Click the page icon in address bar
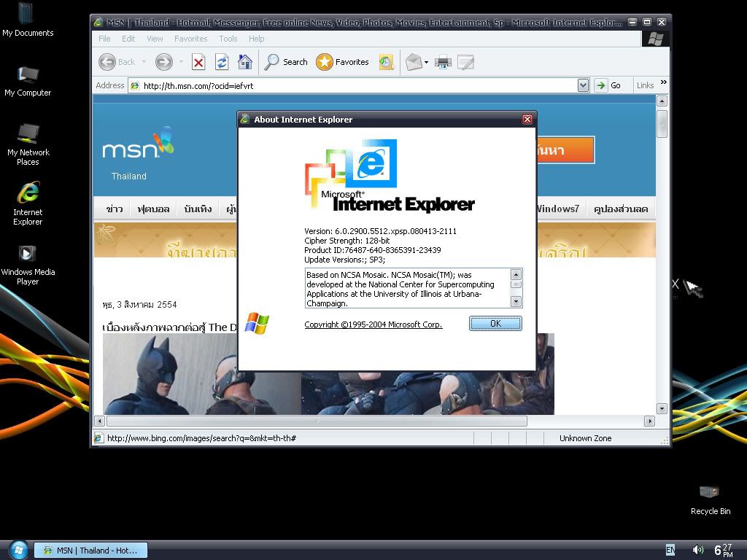This screenshot has width=747, height=560. tap(135, 86)
